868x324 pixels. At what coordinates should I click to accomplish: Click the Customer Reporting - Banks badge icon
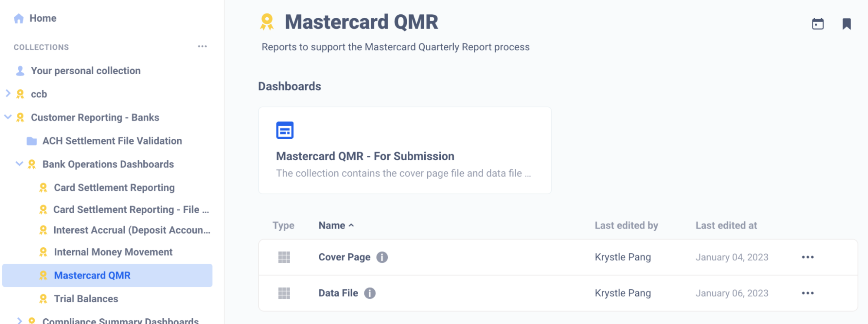(x=20, y=118)
